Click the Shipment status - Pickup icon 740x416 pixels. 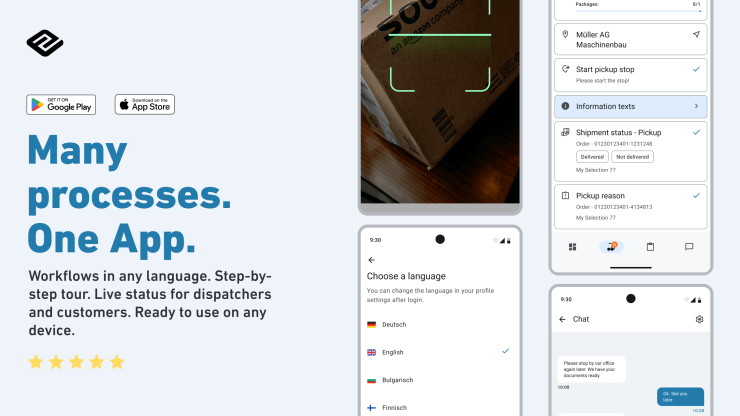pyautogui.click(x=565, y=132)
